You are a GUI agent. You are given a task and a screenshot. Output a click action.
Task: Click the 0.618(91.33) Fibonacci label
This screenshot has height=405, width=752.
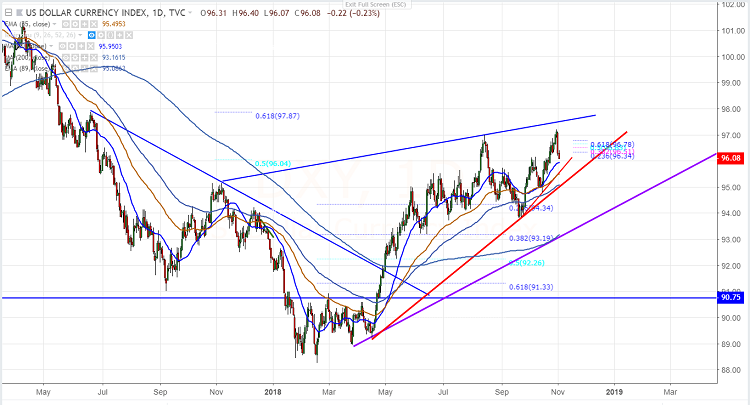[x=531, y=287]
